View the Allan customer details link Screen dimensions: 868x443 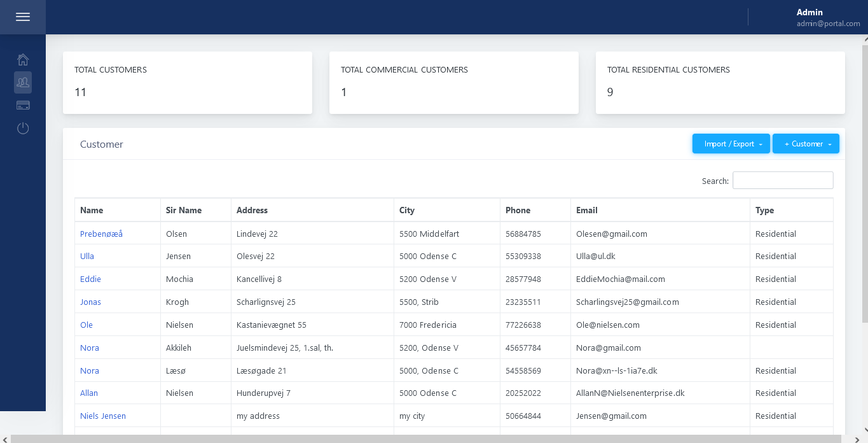tap(89, 393)
